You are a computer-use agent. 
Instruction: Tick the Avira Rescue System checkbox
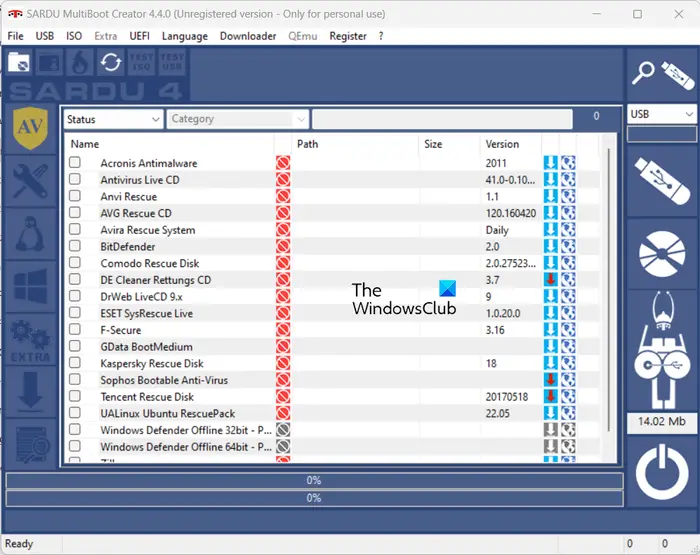point(75,229)
